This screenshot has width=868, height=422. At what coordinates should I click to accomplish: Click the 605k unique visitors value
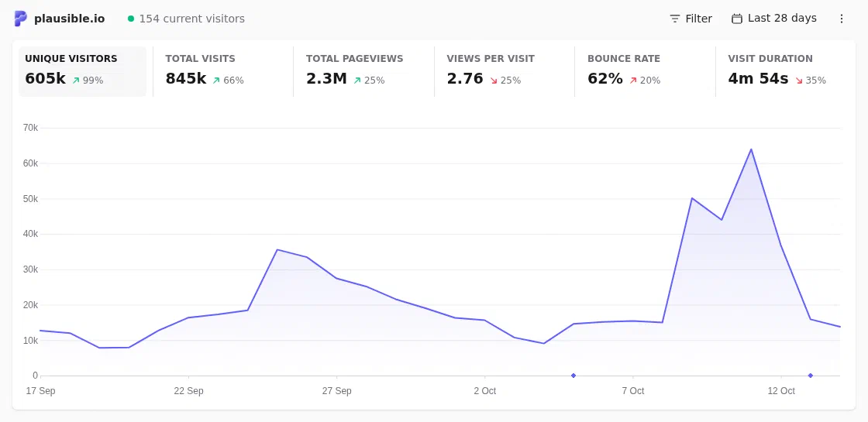point(46,79)
